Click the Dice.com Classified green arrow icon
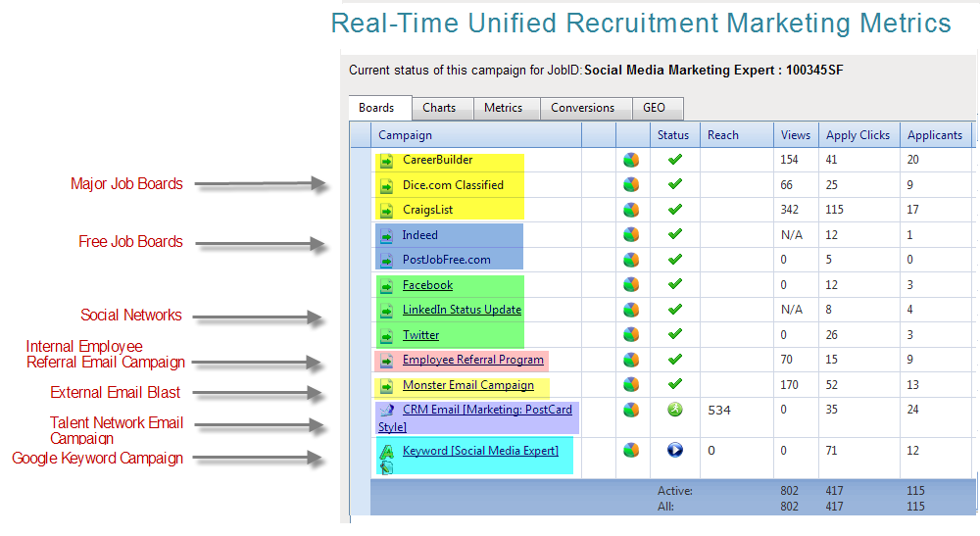The height and width of the screenshot is (536, 980). (387, 186)
